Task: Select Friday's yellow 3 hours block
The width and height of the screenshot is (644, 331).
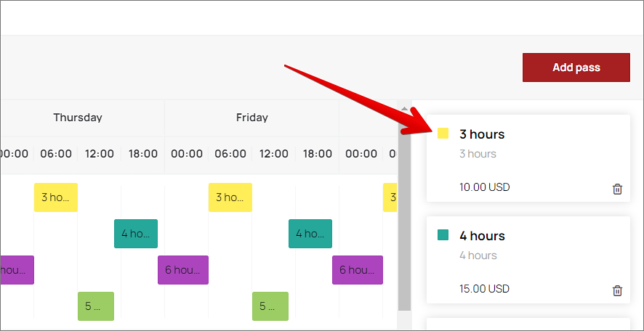Action: pyautogui.click(x=230, y=197)
